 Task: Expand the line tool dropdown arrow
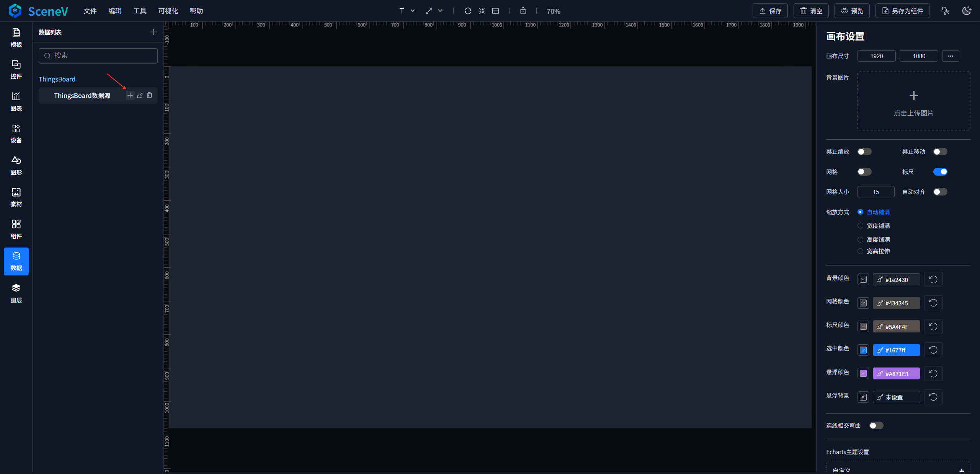tap(440, 11)
